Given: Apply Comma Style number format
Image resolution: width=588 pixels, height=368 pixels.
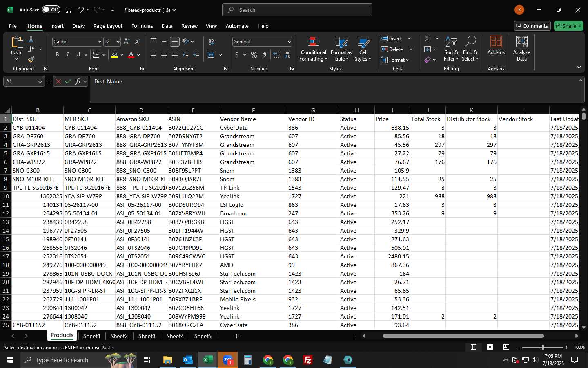Looking at the screenshot, I should (265, 55).
